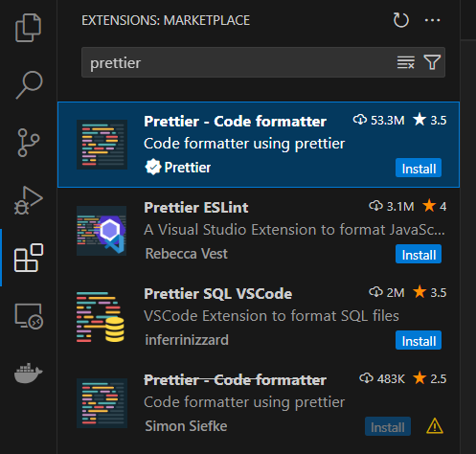This screenshot has height=454, width=476.
Task: Select the Prettier verified publisher badge
Action: (x=153, y=167)
